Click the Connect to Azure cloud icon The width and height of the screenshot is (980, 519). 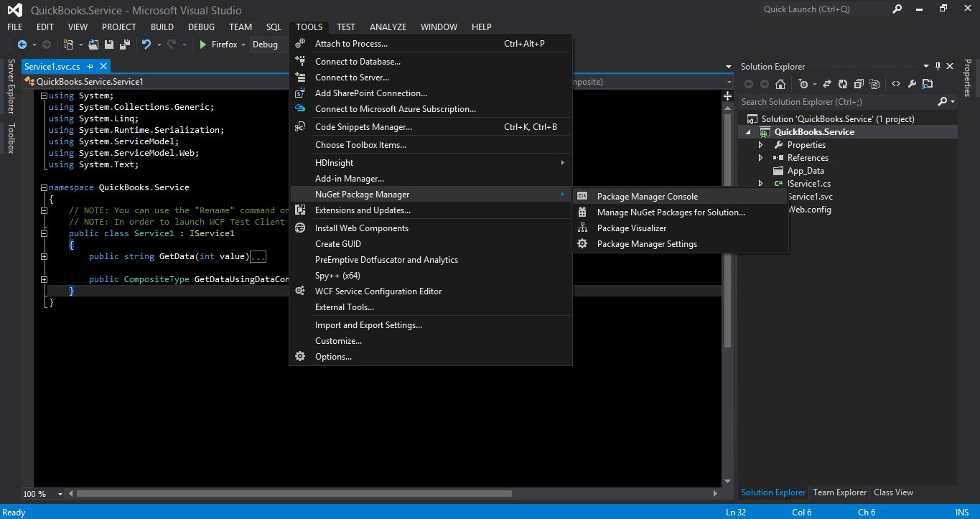pos(300,109)
